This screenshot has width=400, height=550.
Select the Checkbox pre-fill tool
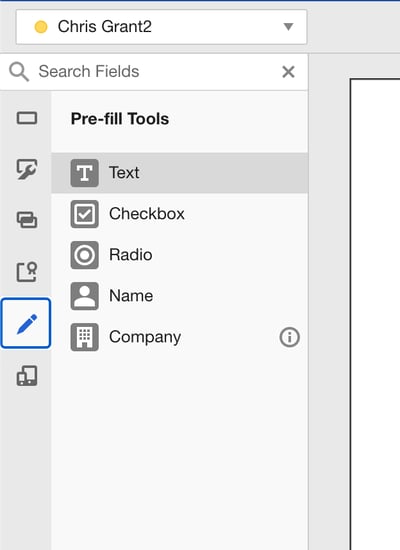180,214
